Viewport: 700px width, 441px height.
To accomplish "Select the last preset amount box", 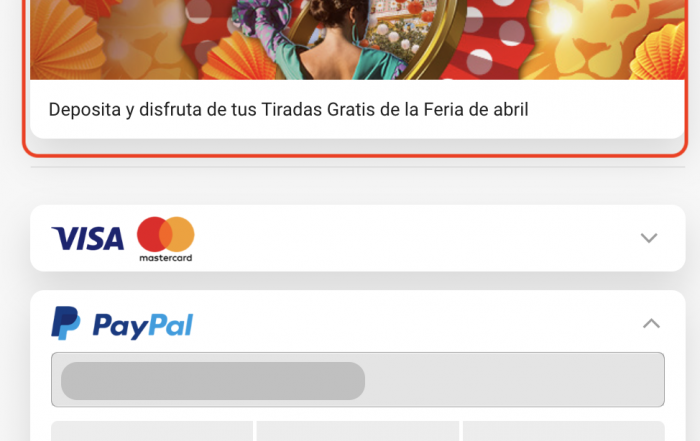I will (x=563, y=431).
